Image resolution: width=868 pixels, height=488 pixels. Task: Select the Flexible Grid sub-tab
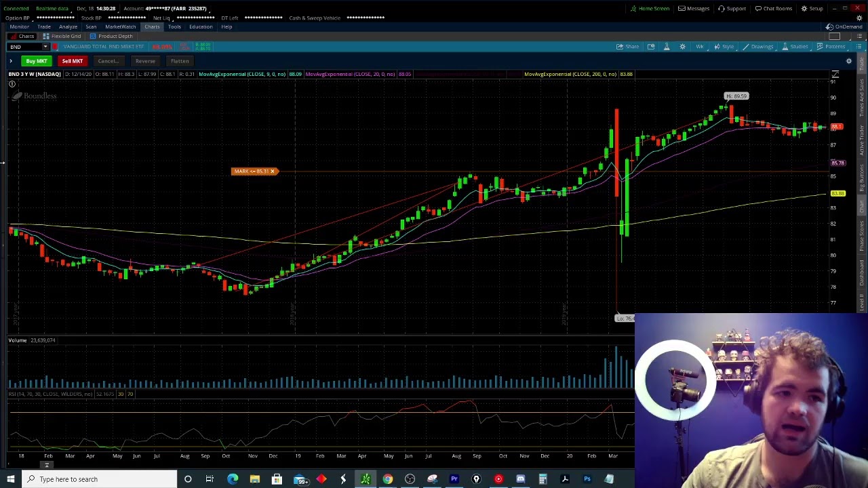point(62,36)
